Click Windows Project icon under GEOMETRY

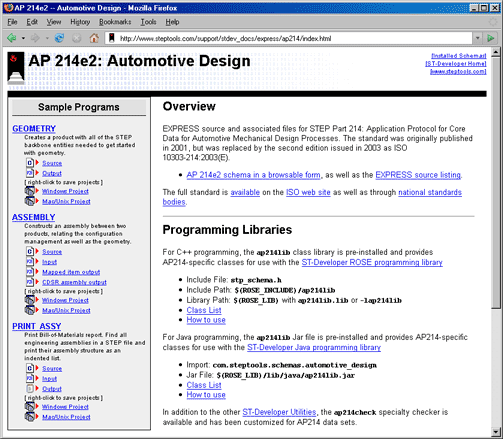click(x=30, y=191)
